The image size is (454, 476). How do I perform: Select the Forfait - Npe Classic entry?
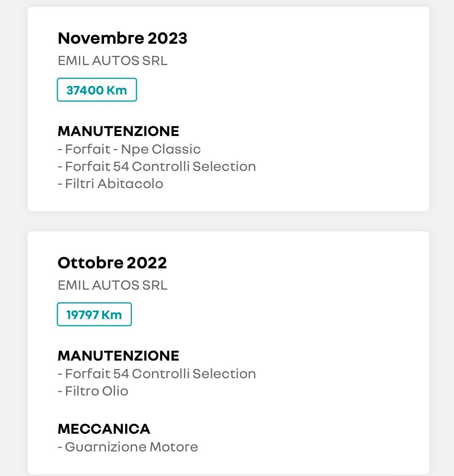coord(129,149)
